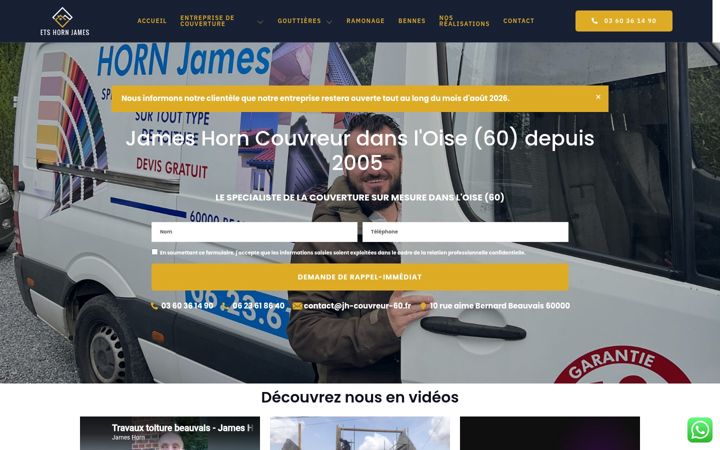Open the Entreprise de couverture menu
This screenshot has width=720, height=450.
click(207, 21)
